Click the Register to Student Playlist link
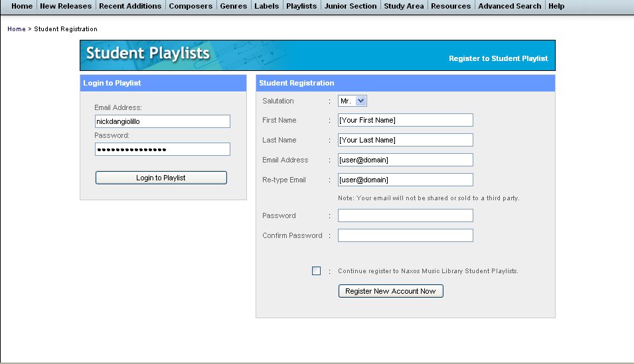The width and height of the screenshot is (634, 364). coord(498,58)
